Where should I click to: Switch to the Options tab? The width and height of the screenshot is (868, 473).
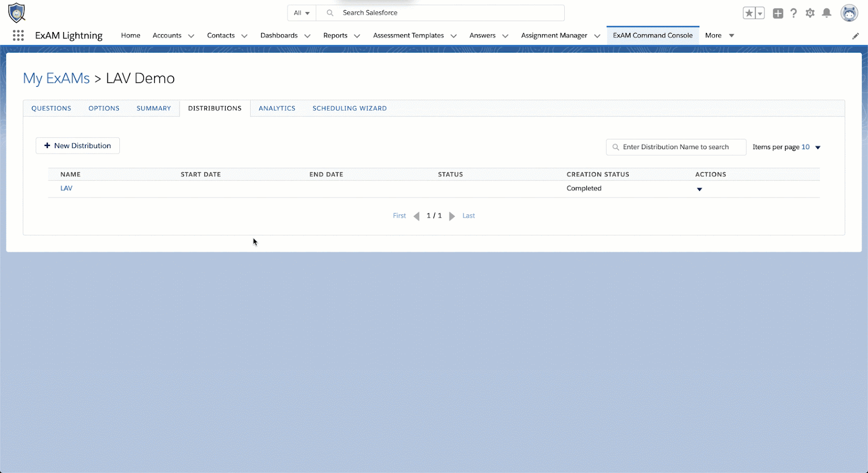(x=104, y=108)
